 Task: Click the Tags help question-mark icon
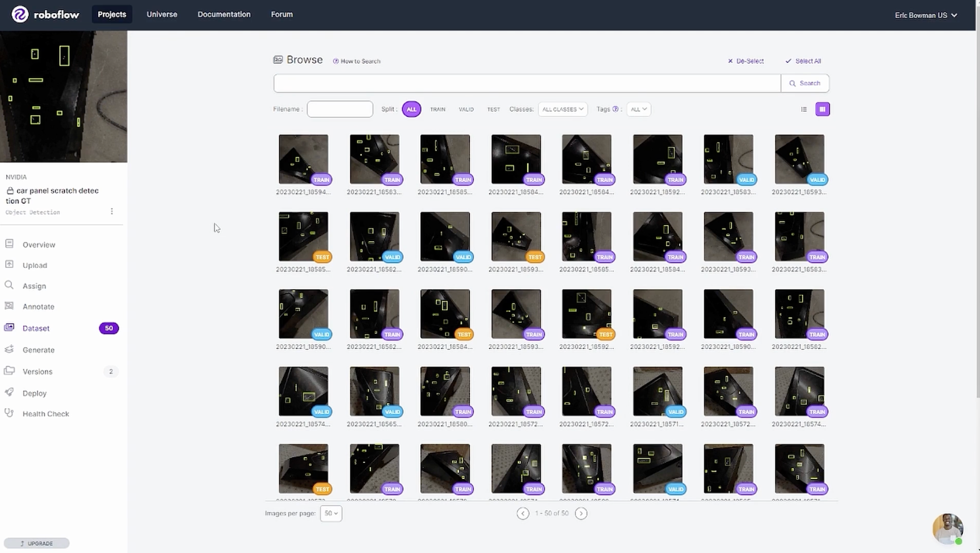point(615,109)
